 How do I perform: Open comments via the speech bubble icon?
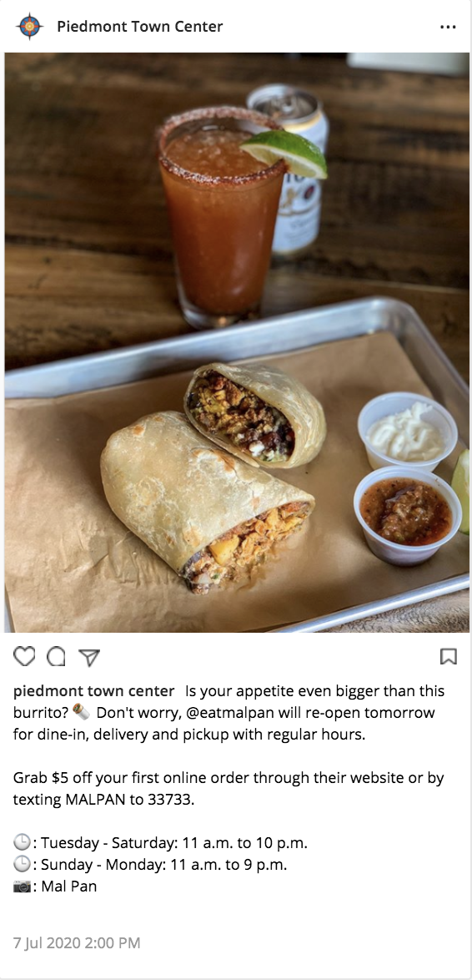coord(56,656)
